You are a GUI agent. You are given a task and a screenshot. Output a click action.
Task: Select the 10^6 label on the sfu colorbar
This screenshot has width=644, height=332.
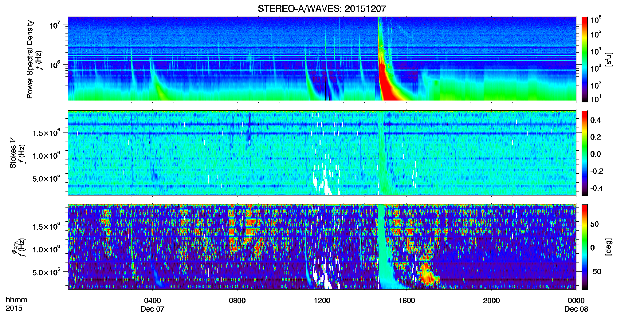click(x=596, y=20)
